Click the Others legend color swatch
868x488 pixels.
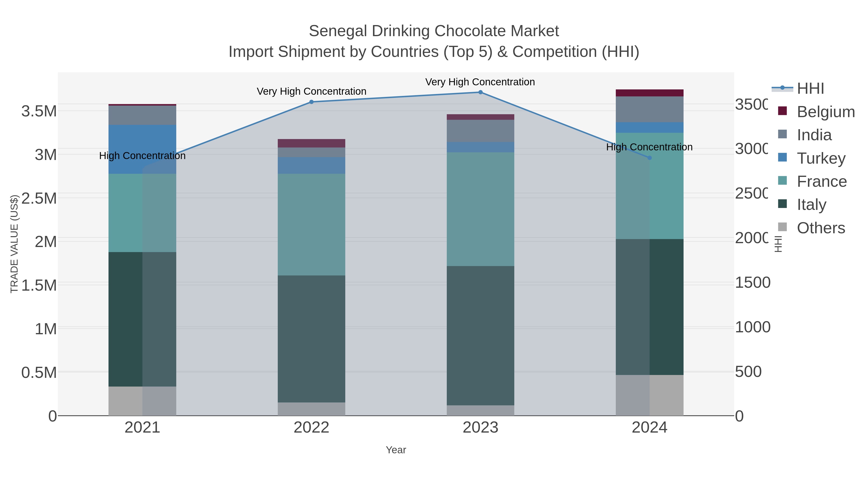tap(782, 227)
